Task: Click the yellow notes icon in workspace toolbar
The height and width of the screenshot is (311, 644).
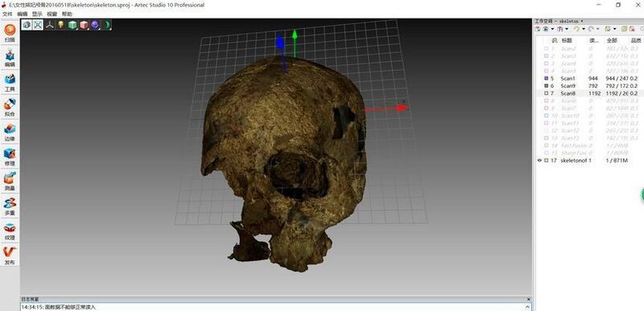Action: [625, 29]
